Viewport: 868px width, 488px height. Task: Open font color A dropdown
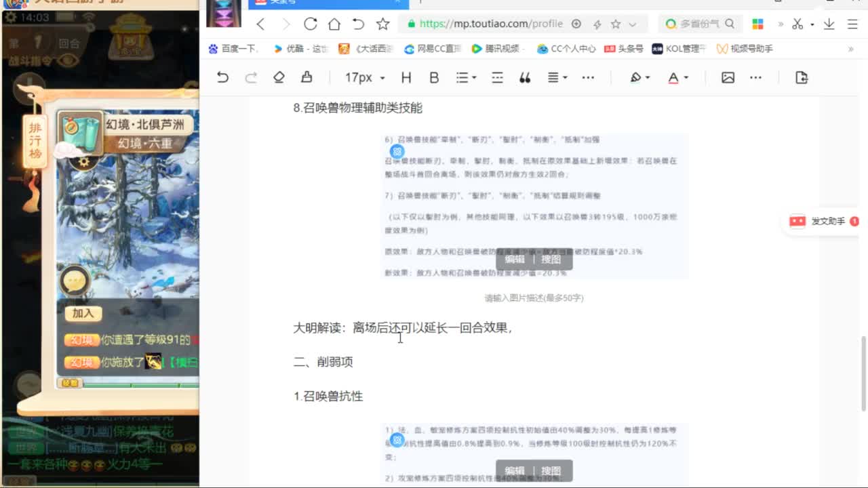[x=677, y=77]
